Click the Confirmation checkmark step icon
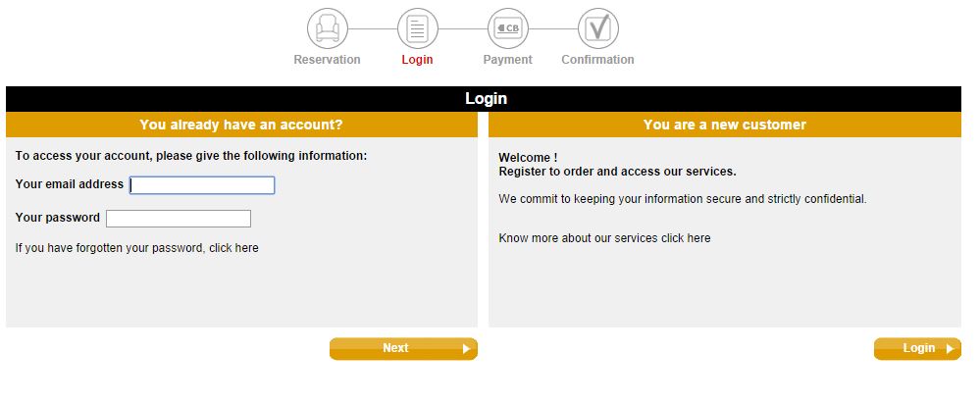The height and width of the screenshot is (403, 980). [x=598, y=28]
